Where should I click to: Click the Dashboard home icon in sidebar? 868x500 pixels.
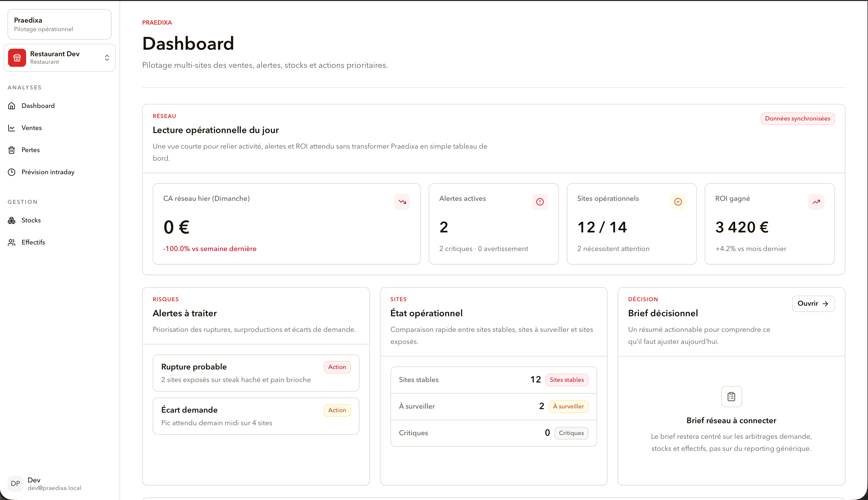tap(12, 106)
